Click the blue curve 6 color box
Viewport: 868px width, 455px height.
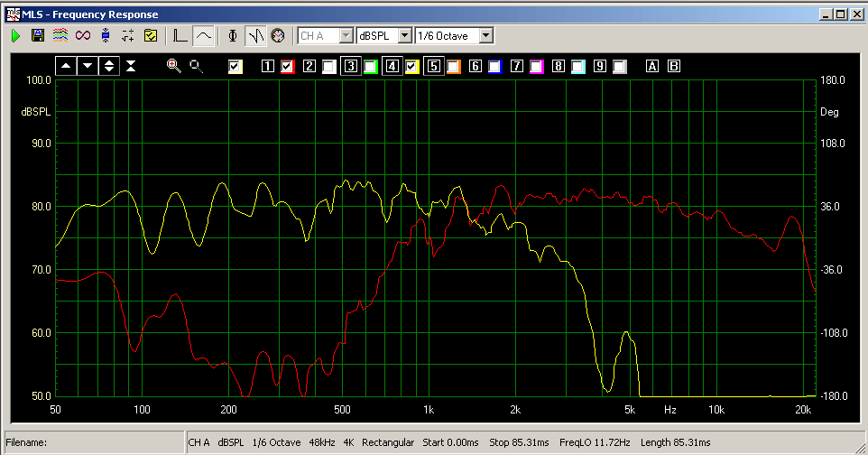(494, 66)
